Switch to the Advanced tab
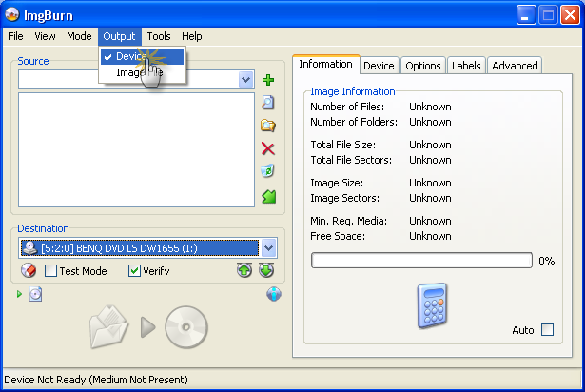 [x=515, y=66]
